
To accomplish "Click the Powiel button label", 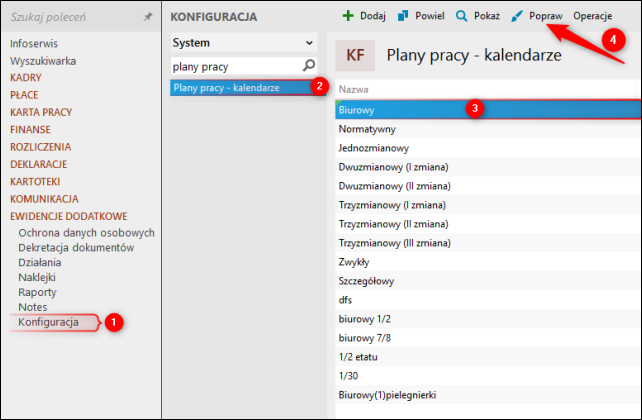I will [x=430, y=16].
